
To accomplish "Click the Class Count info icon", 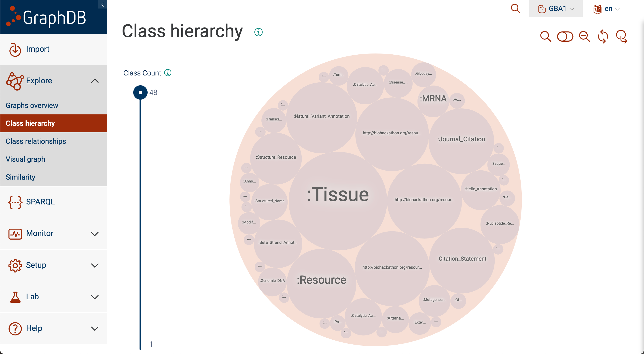I will [x=168, y=73].
